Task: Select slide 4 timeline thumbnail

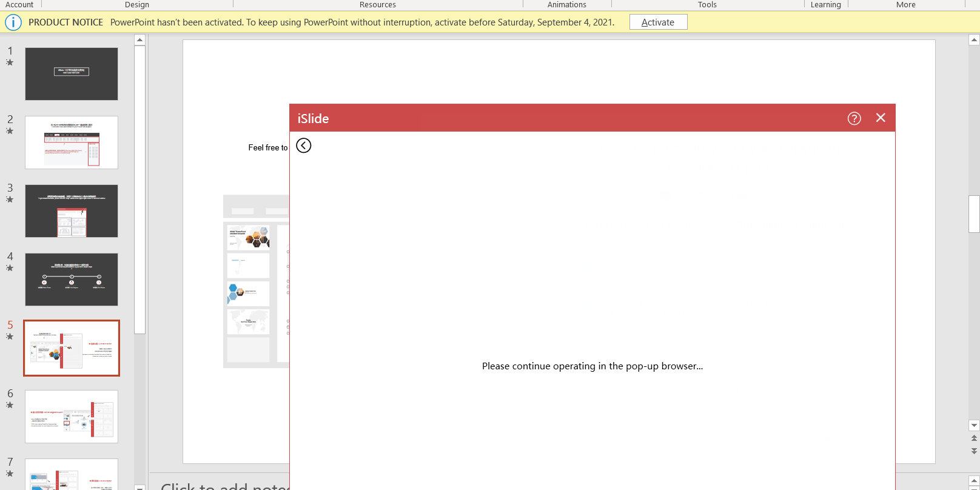Action: pyautogui.click(x=72, y=280)
